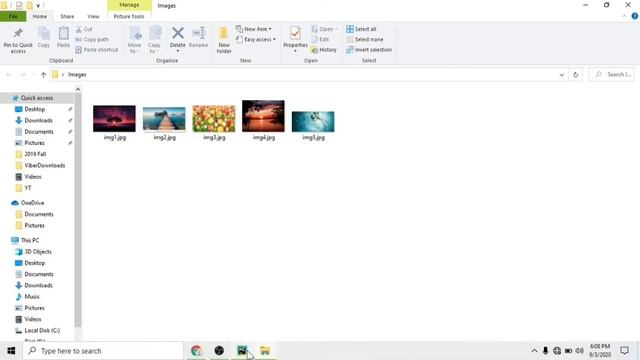Click the Forward navigation arrow
Image resolution: width=640 pixels, height=360 pixels.
click(x=23, y=75)
